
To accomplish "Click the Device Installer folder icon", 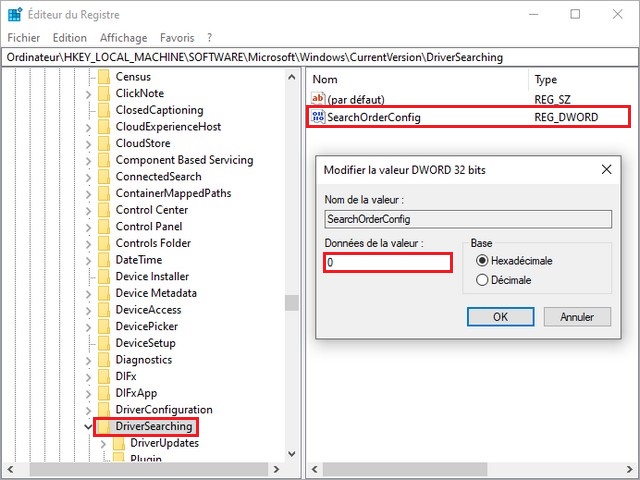I will pos(104,277).
